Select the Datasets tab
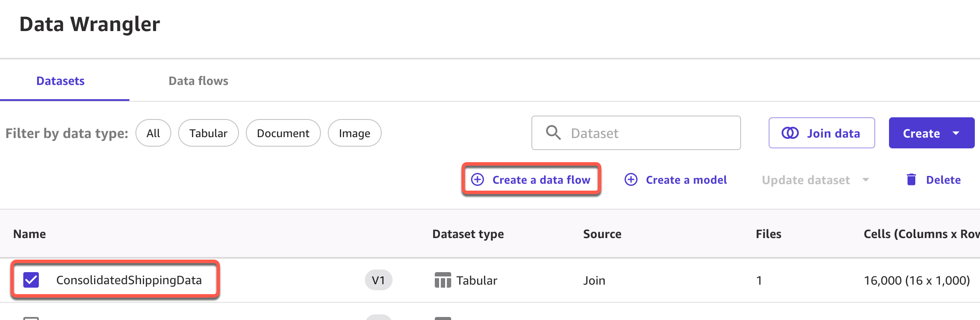This screenshot has height=320, width=980. [60, 81]
